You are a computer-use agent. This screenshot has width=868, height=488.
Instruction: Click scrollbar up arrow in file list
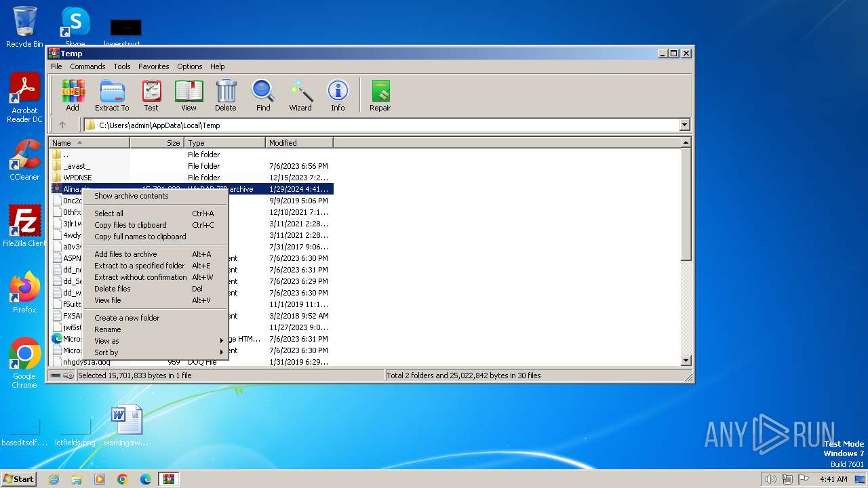tap(686, 143)
